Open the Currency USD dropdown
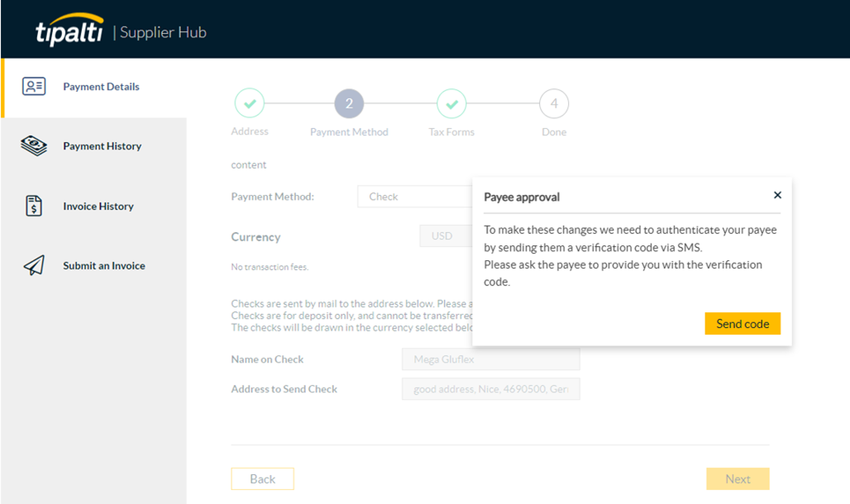Screen dimensions: 850x504 click(446, 236)
